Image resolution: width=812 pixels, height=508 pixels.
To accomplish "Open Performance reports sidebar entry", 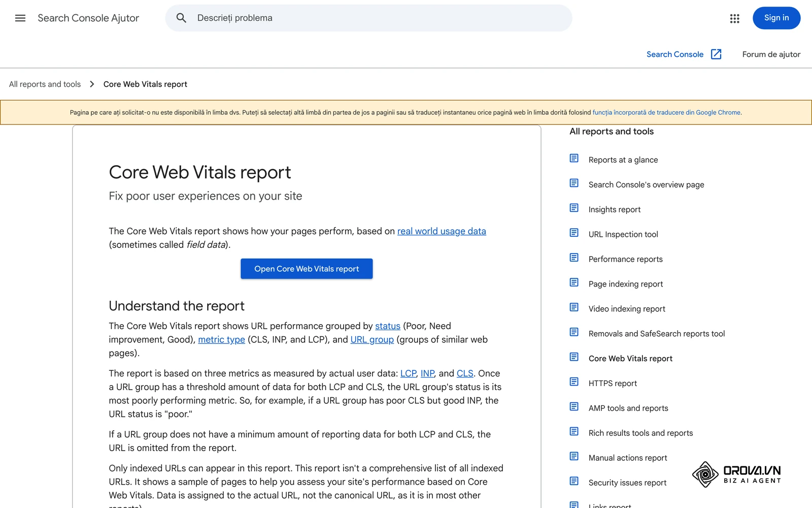I will (626, 260).
